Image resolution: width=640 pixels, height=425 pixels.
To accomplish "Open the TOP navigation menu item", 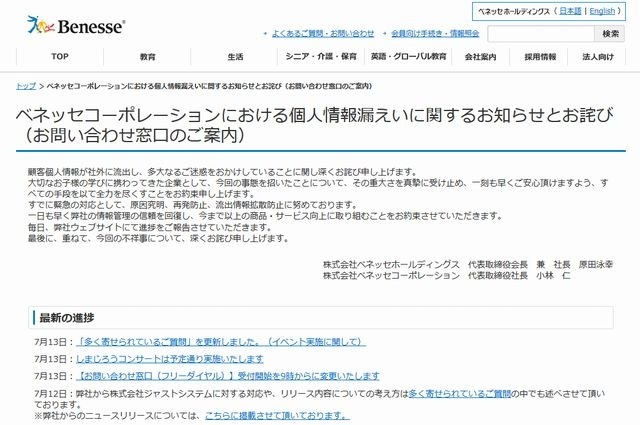I will click(x=60, y=56).
